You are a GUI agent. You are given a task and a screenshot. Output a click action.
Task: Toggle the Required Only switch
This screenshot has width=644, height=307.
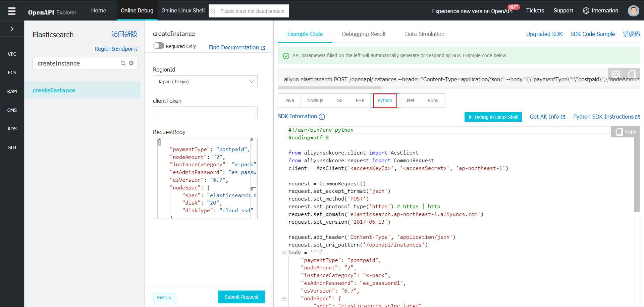pyautogui.click(x=159, y=46)
